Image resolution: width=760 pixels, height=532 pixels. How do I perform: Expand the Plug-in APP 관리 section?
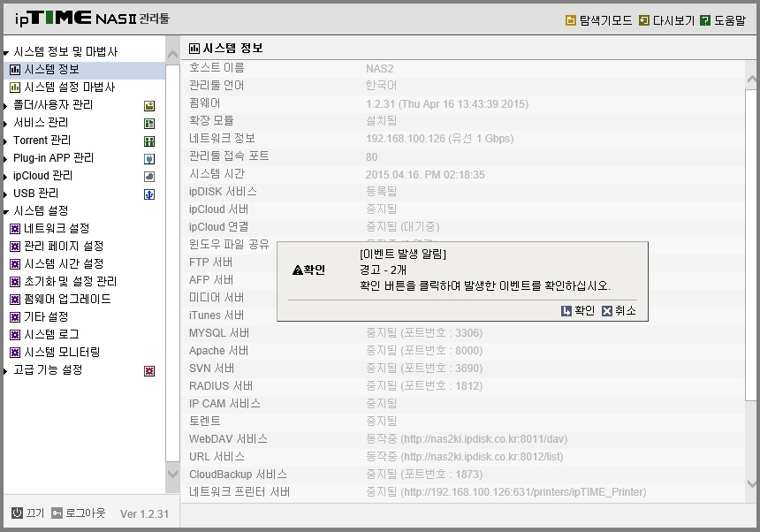pyautogui.click(x=5, y=159)
